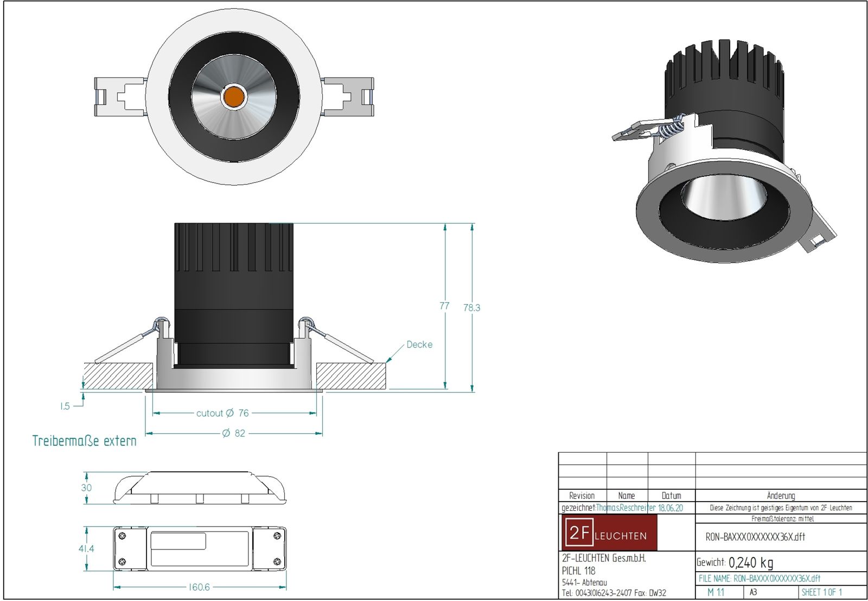Select the 77 height dimension value
The width and height of the screenshot is (868, 601).
[x=444, y=306]
